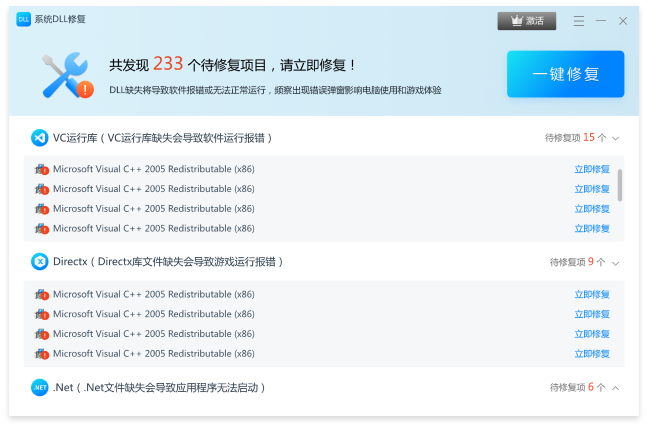Click the first Directx item warning icon
The width and height of the screenshot is (648, 428).
(x=41, y=295)
